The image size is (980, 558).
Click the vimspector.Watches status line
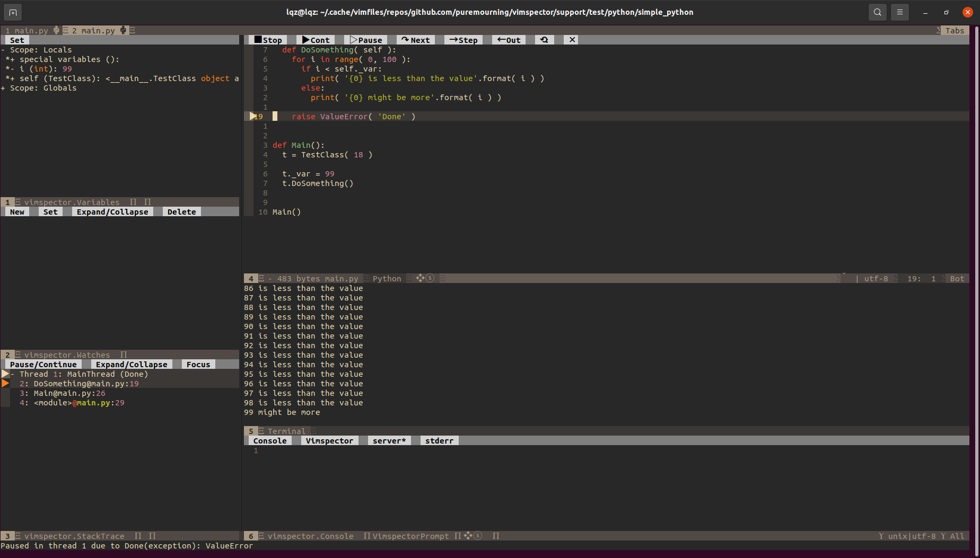pyautogui.click(x=120, y=355)
